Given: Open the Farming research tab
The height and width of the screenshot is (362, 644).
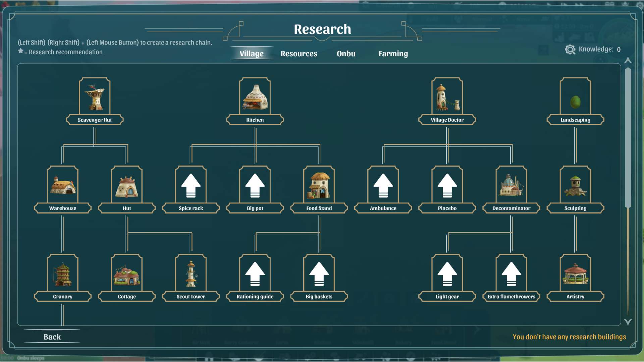Looking at the screenshot, I should click(393, 54).
